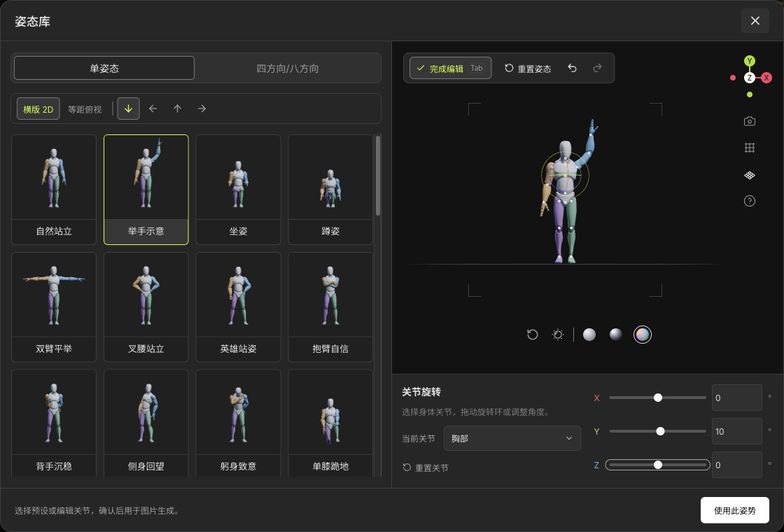Click the reset view rotate icon below the viewport
This screenshot has width=784, height=532.
coord(533,335)
